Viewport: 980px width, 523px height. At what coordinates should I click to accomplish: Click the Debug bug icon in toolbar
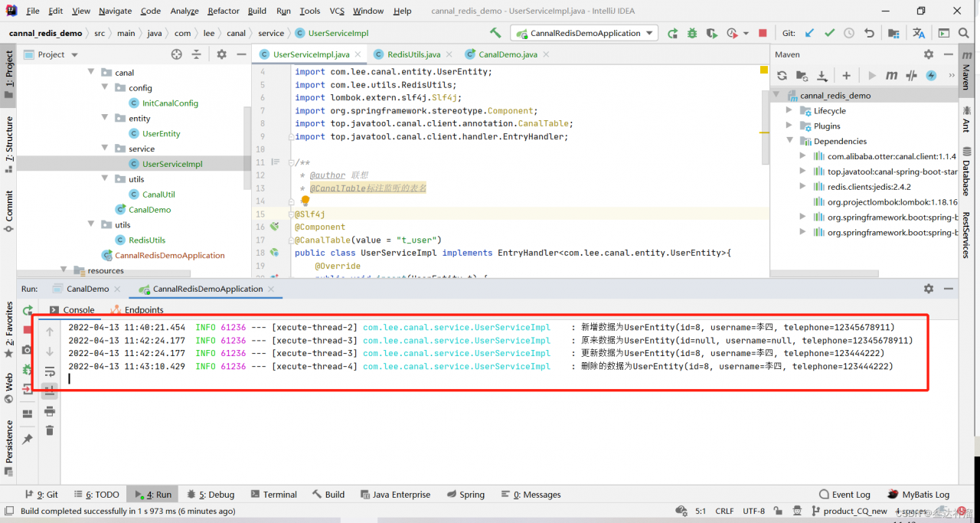coord(692,33)
